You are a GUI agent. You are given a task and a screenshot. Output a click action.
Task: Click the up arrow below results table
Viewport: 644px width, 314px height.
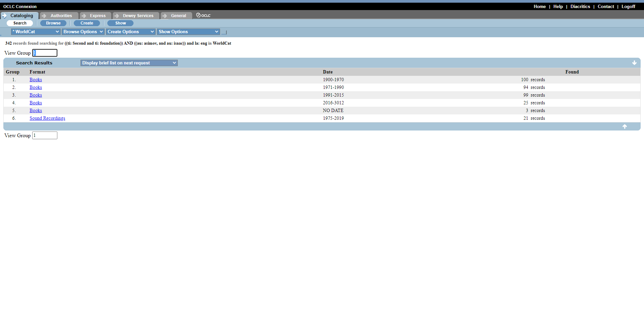pyautogui.click(x=625, y=126)
